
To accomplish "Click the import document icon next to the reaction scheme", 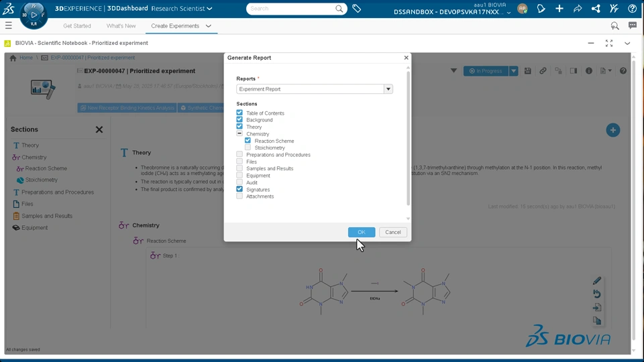I will pos(597,308).
